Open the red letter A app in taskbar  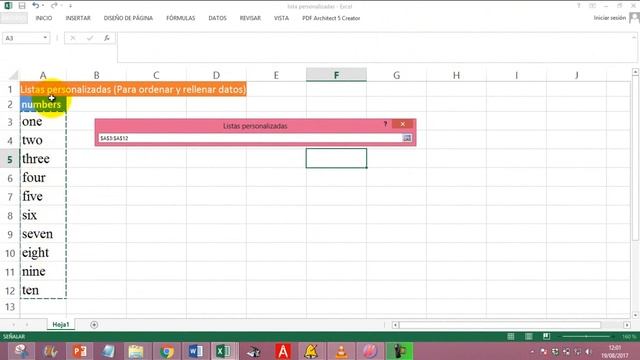coord(282,351)
